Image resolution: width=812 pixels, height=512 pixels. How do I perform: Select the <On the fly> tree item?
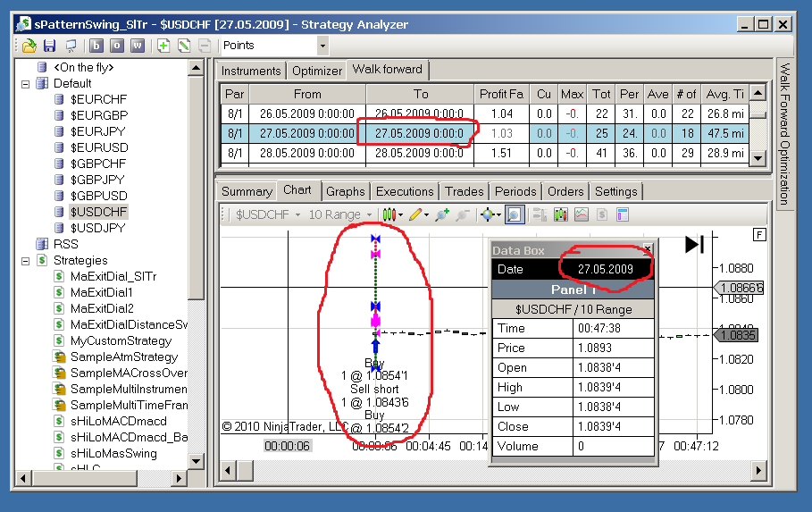83,67
